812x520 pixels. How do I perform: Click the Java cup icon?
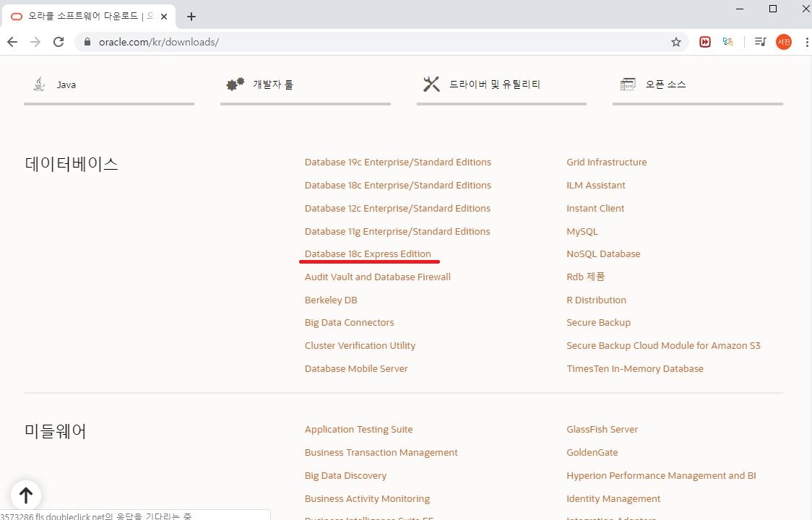click(x=39, y=84)
